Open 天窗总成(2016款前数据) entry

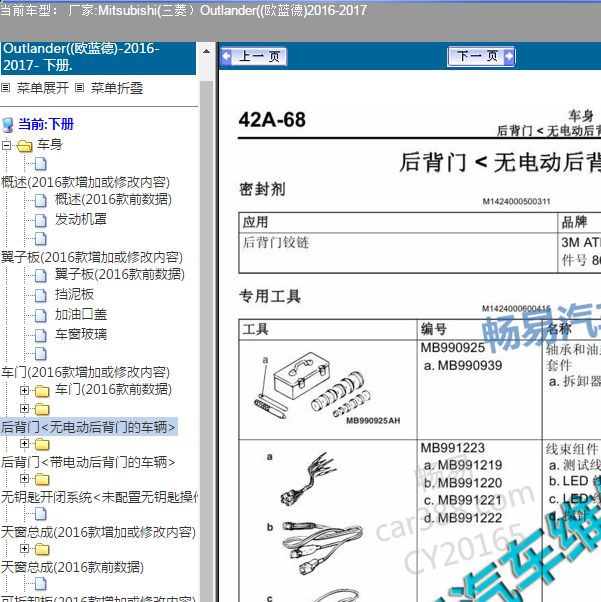(72, 567)
